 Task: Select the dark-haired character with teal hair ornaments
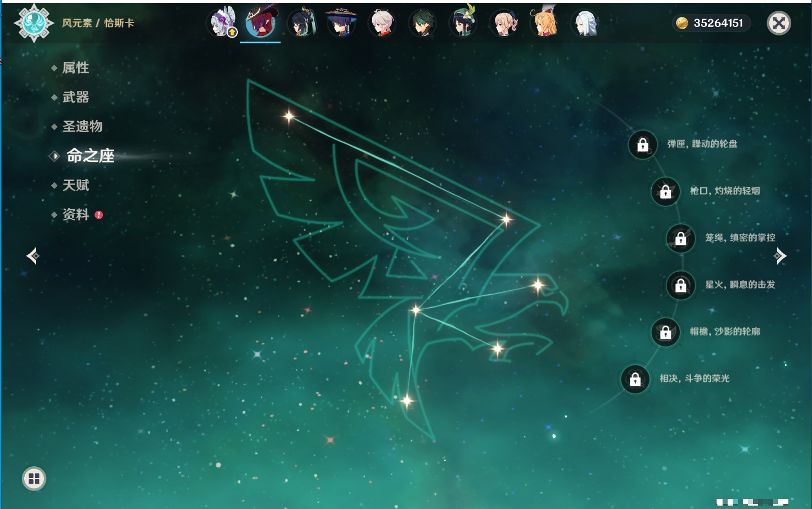(x=302, y=23)
